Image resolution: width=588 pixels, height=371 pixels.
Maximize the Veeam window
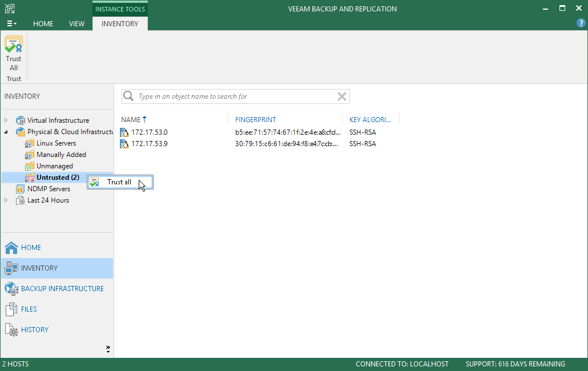562,8
